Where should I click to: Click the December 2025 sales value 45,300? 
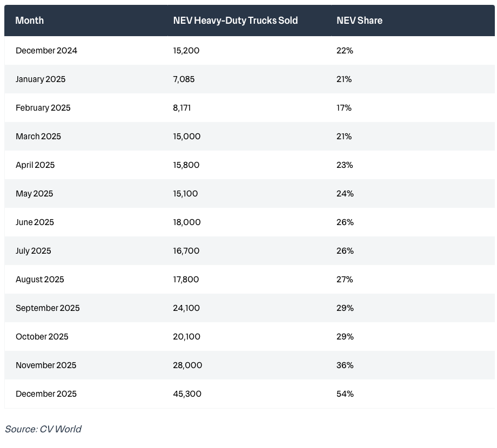click(x=187, y=394)
